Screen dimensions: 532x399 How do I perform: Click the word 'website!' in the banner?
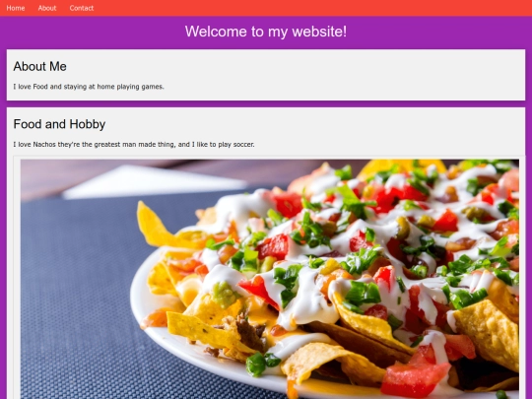(319, 32)
